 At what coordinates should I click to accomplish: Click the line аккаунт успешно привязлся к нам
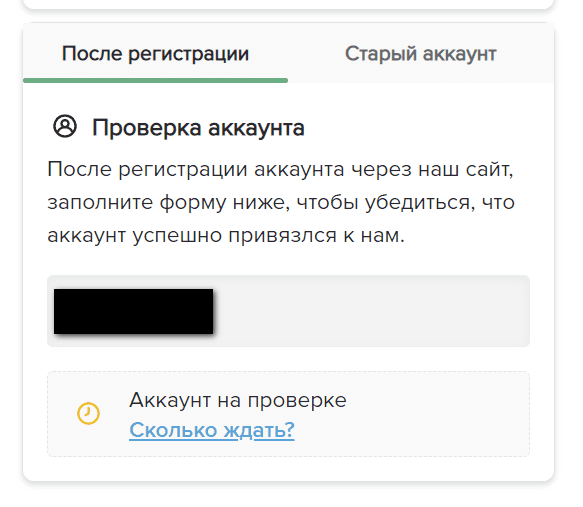tap(226, 235)
